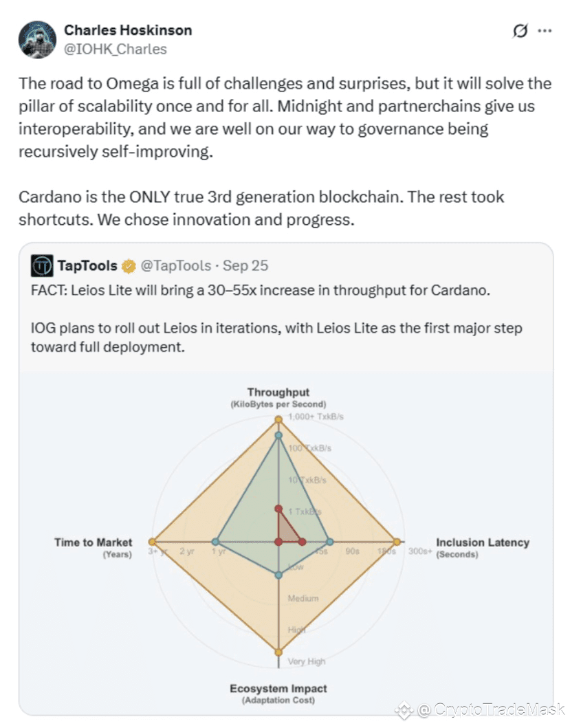Click the Throughput axis title
Image resolution: width=570 pixels, height=728 pixels.
278,392
